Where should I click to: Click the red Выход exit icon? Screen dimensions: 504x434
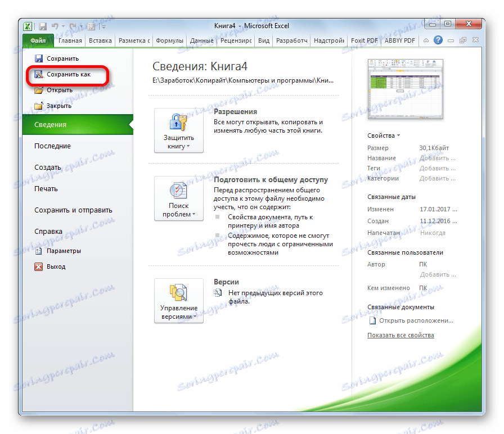click(38, 266)
